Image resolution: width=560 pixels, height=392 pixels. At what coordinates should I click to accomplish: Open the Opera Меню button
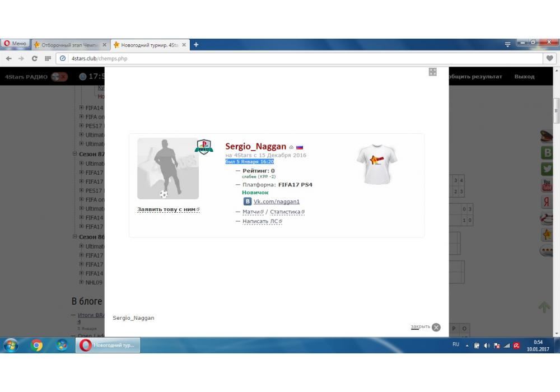click(15, 44)
